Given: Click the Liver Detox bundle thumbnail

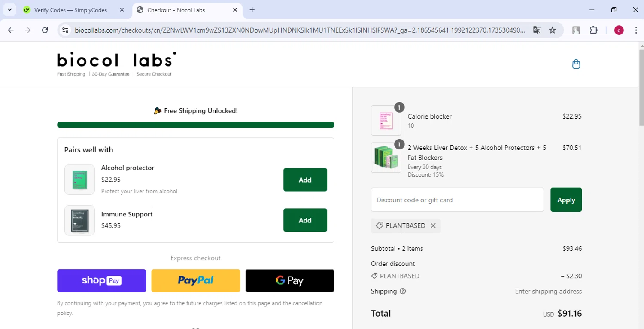Looking at the screenshot, I should point(386,158).
